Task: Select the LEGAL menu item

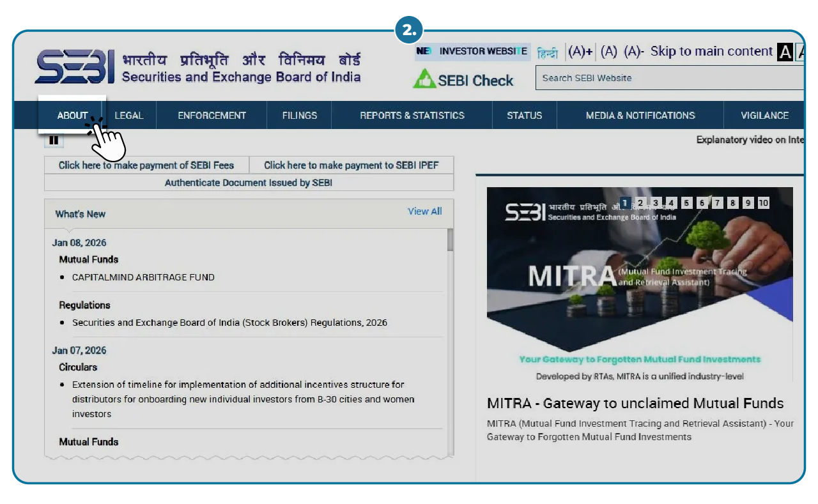Action: coord(128,115)
